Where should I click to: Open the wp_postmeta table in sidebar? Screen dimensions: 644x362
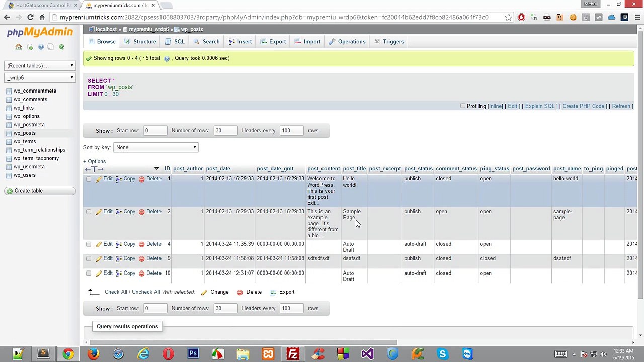click(29, 125)
